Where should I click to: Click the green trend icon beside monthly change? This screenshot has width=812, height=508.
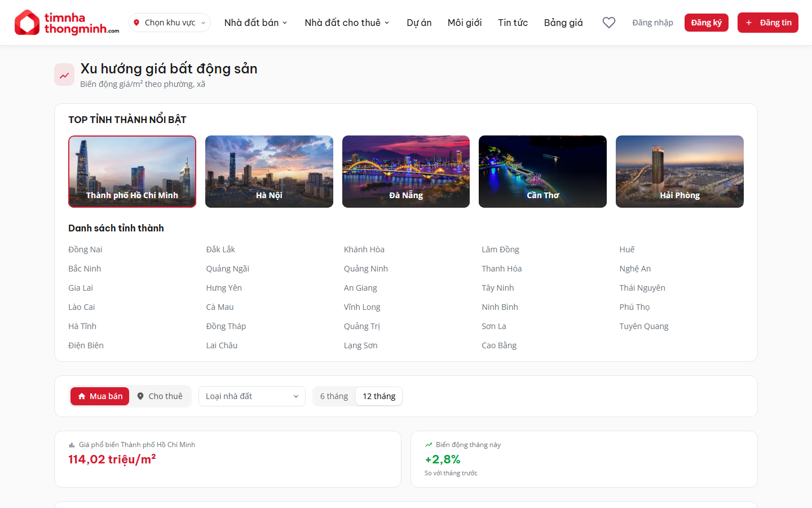(429, 445)
